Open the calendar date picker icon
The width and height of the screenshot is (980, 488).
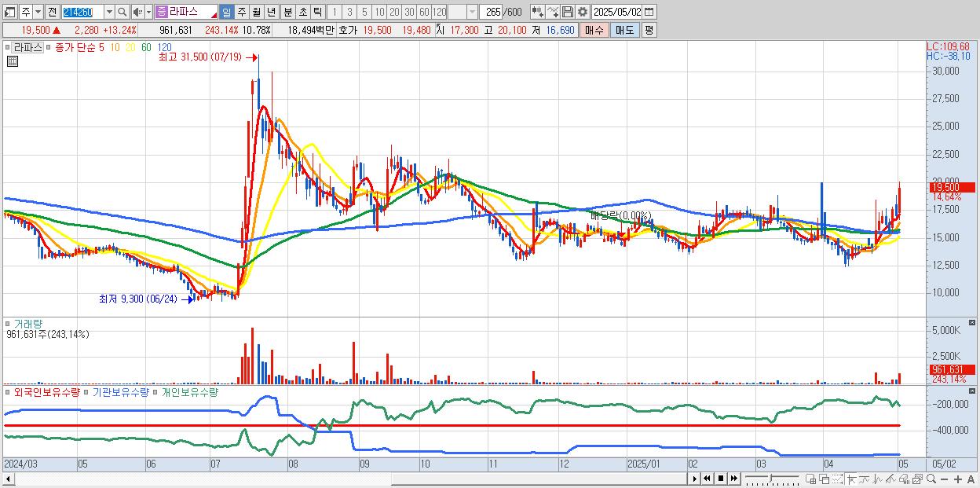[649, 12]
